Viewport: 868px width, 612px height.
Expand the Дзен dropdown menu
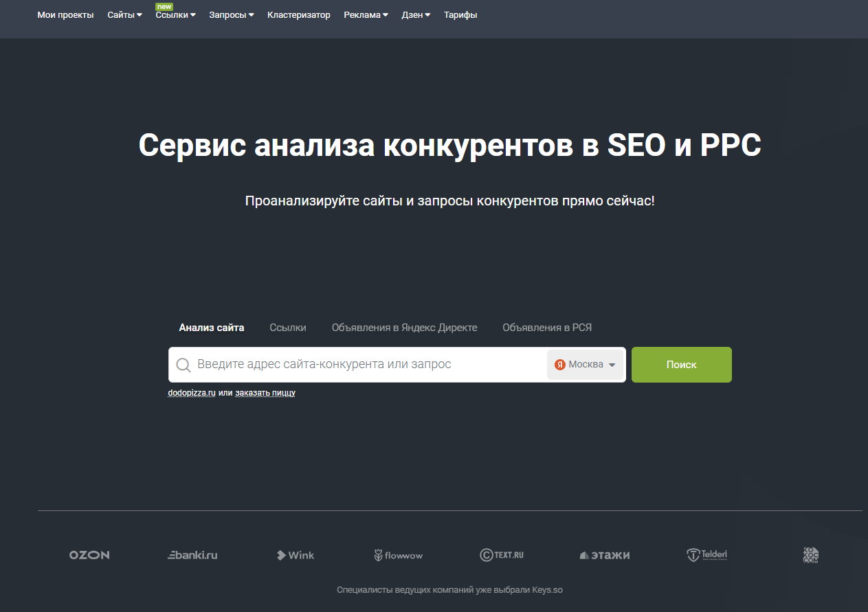tap(416, 15)
